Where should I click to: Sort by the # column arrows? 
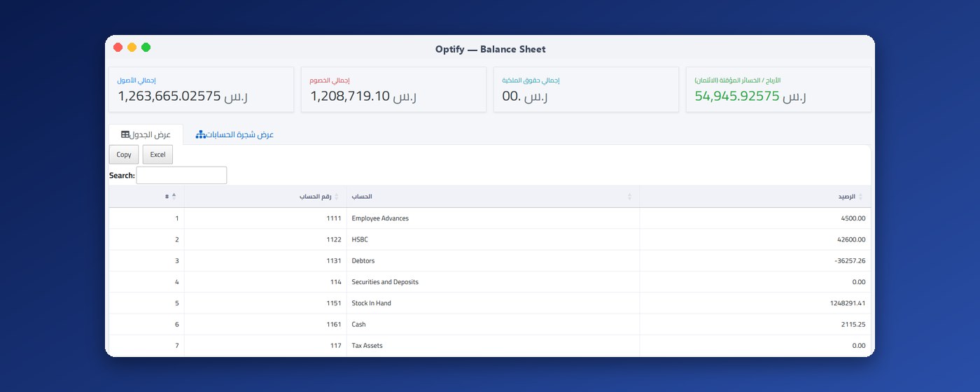[174, 197]
